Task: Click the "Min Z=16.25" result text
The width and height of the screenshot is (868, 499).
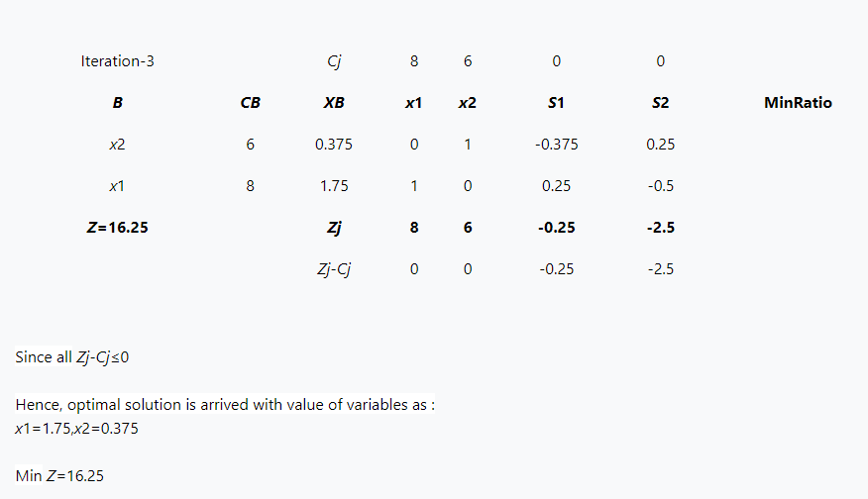Action: coord(59,476)
